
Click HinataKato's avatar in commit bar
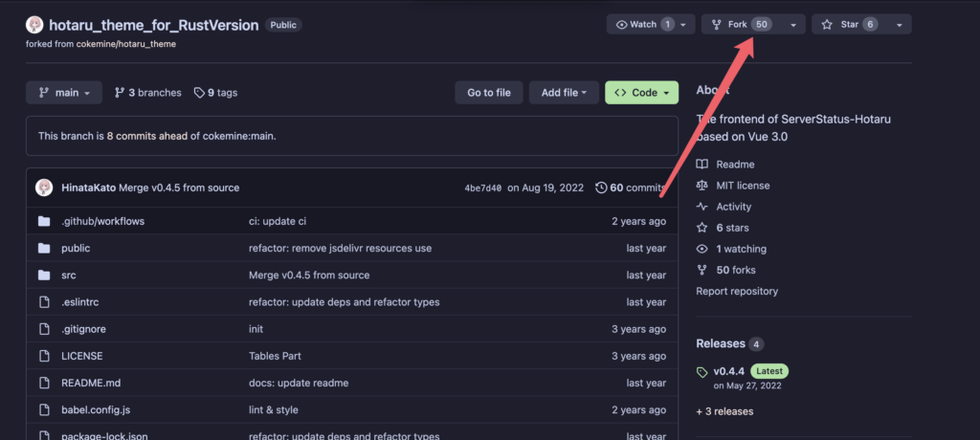pos(44,187)
